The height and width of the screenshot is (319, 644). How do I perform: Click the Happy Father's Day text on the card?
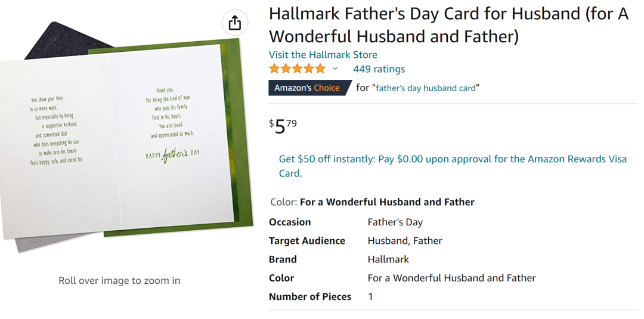point(172,155)
